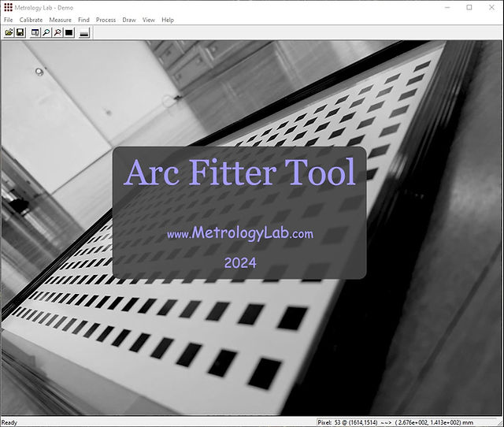
Task: Click the gray gradient bar toolbar icon
Action: click(84, 32)
